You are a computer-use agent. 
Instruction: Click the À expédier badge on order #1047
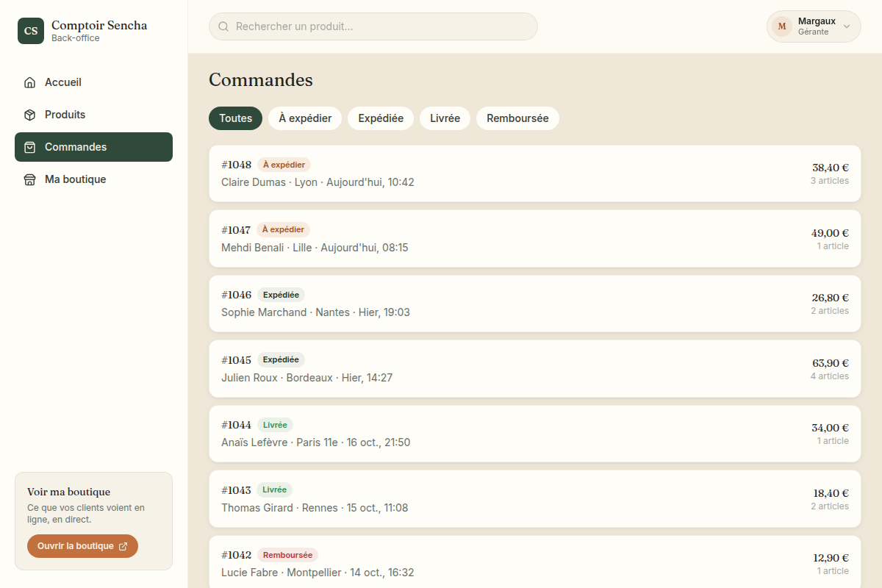283,229
